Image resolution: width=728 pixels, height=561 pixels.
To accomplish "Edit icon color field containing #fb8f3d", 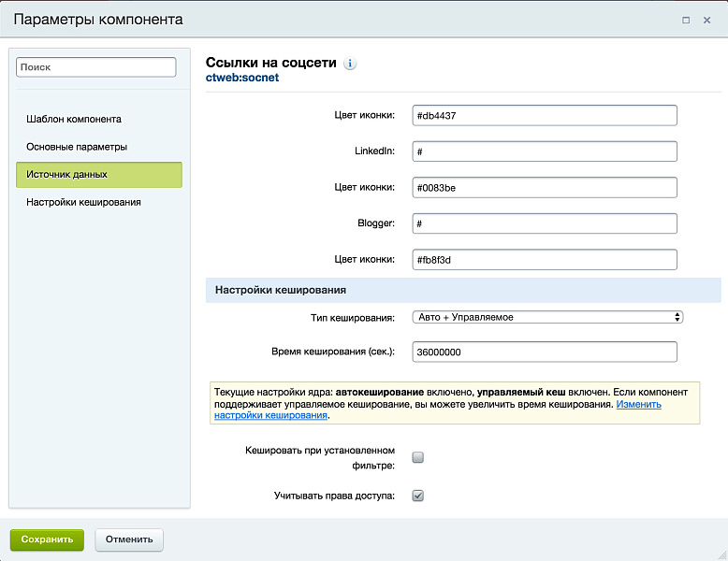I will (544, 260).
